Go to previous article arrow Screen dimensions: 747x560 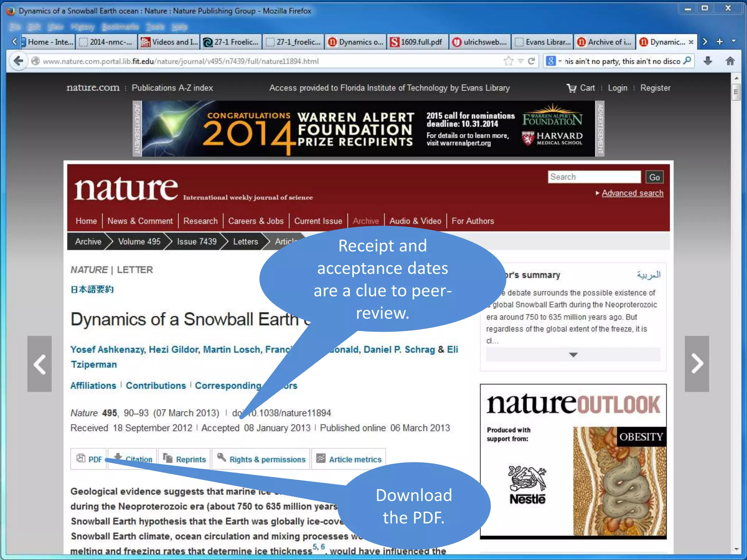(x=39, y=364)
